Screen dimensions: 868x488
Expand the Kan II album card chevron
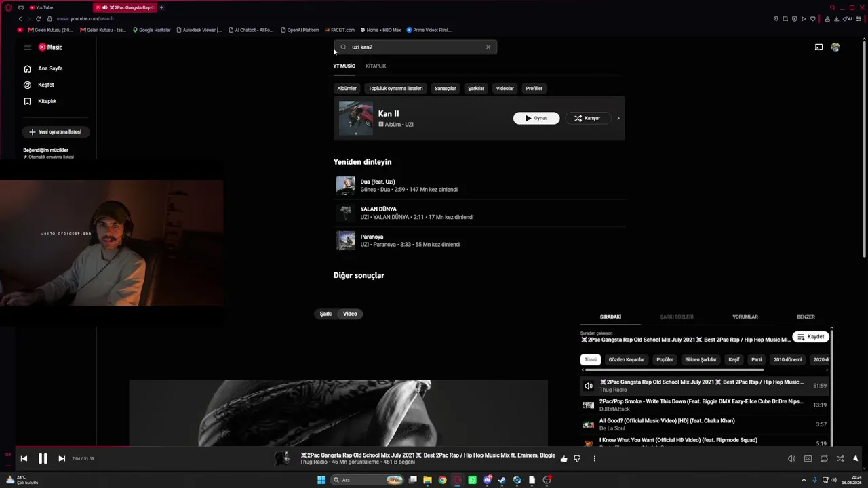coord(618,119)
